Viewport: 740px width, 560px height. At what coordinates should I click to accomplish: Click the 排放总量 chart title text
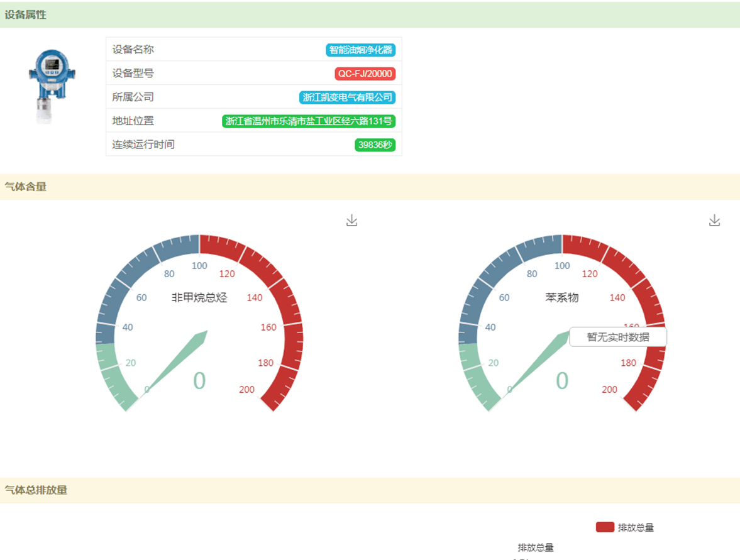(536, 547)
